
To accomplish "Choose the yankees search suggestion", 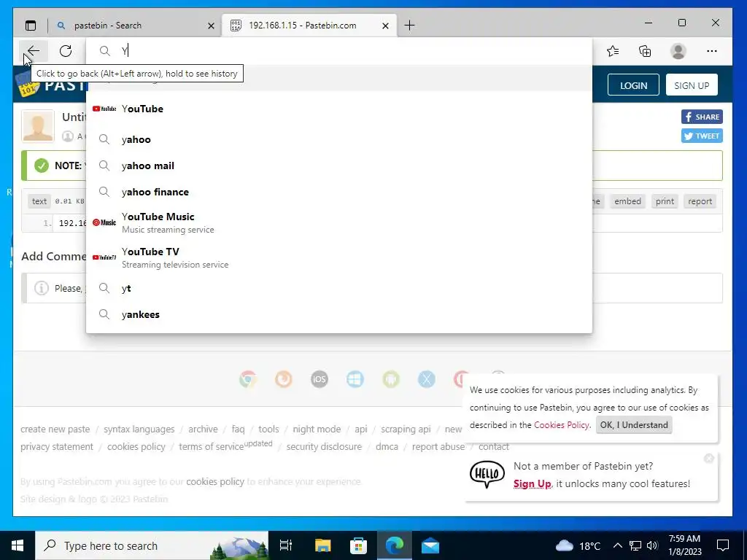I will click(x=339, y=314).
